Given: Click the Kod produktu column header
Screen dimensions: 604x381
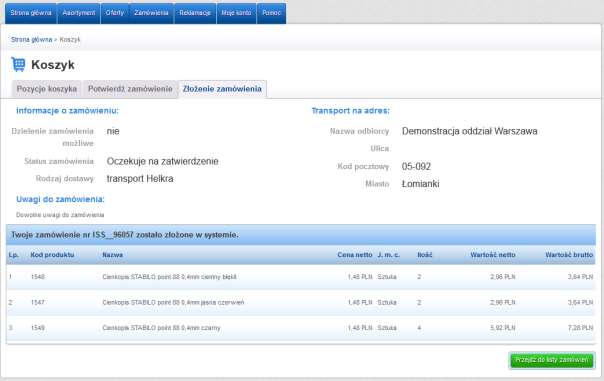Looking at the screenshot, I should [52, 255].
